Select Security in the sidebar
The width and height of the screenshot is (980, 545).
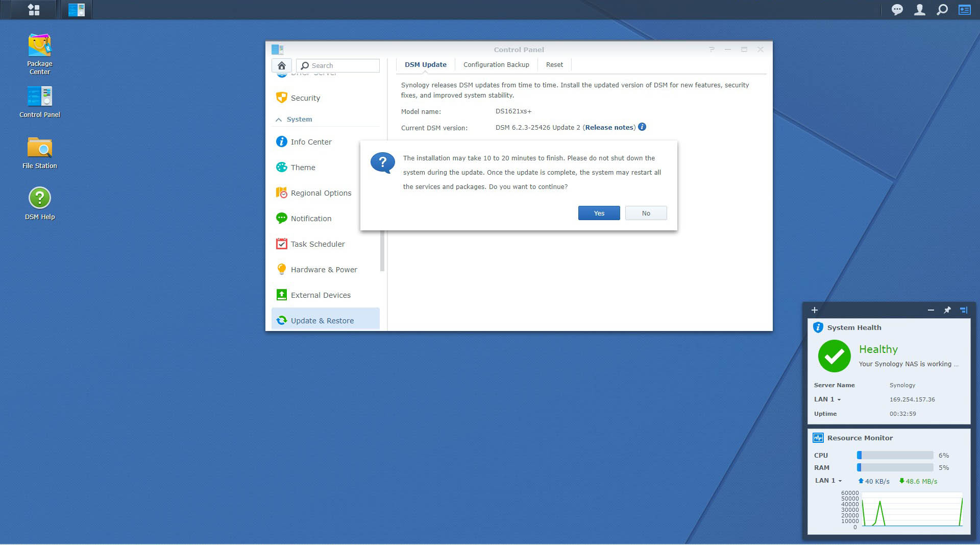click(x=326, y=98)
